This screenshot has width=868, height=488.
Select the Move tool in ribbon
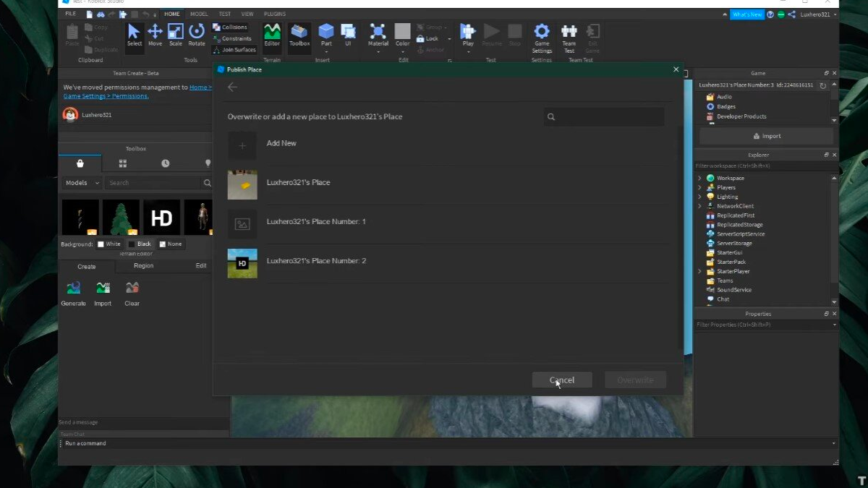[155, 33]
